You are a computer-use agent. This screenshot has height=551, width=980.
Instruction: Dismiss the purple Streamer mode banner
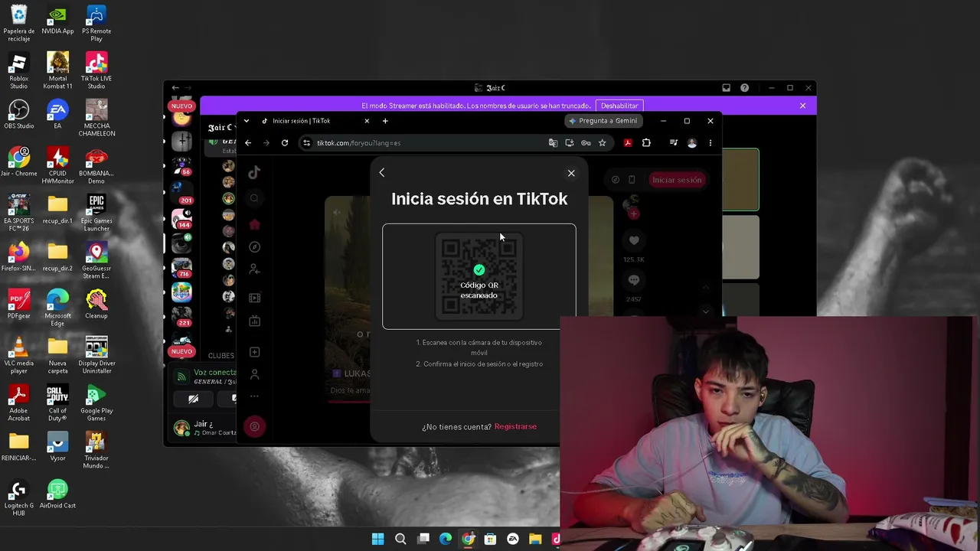coord(802,106)
